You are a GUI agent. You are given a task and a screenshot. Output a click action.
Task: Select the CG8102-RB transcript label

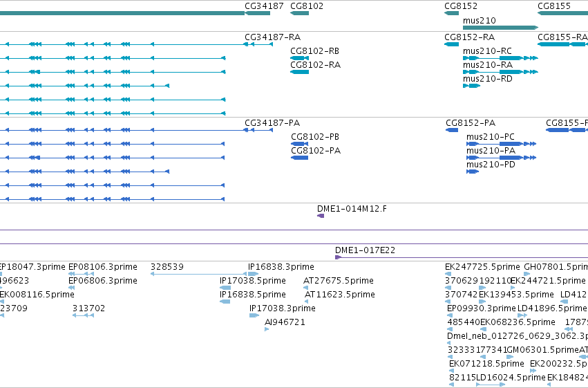coord(314,51)
